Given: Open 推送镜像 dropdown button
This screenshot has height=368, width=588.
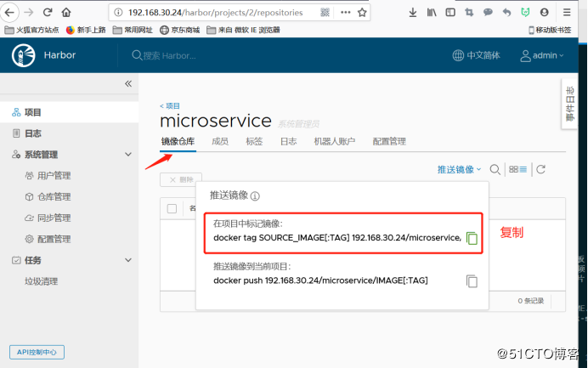Looking at the screenshot, I should pos(459,170).
